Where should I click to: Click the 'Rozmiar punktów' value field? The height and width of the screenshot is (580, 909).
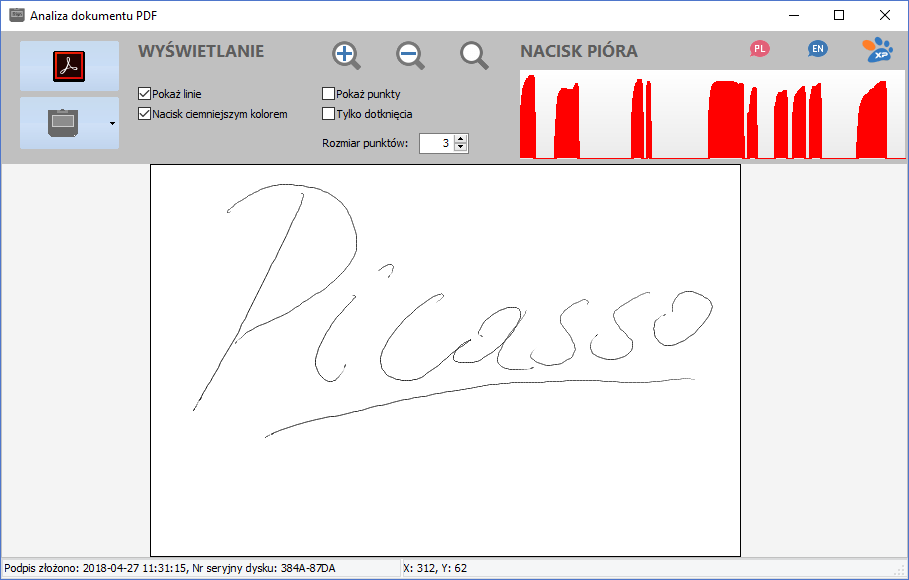click(x=437, y=143)
